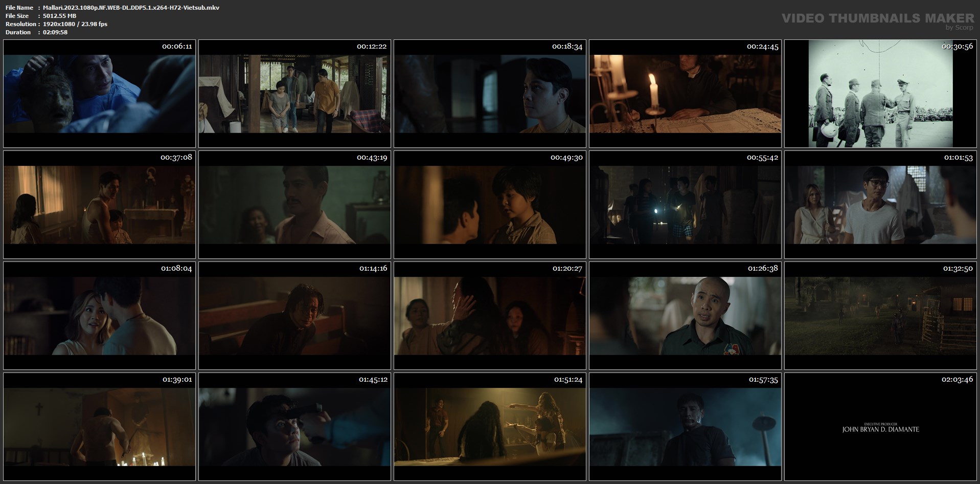Select the thumbnail at 01:39:01
Screen dimensions: 980x484
99,427
